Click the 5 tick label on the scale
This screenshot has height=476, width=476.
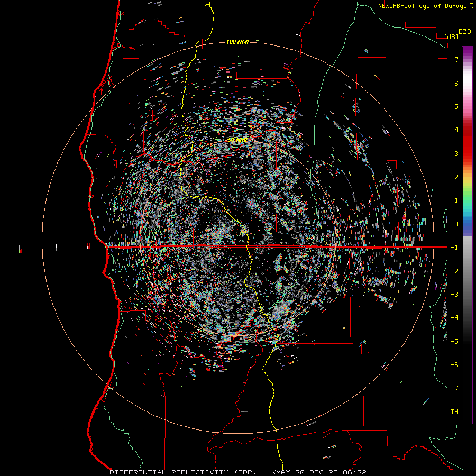pos(456,106)
